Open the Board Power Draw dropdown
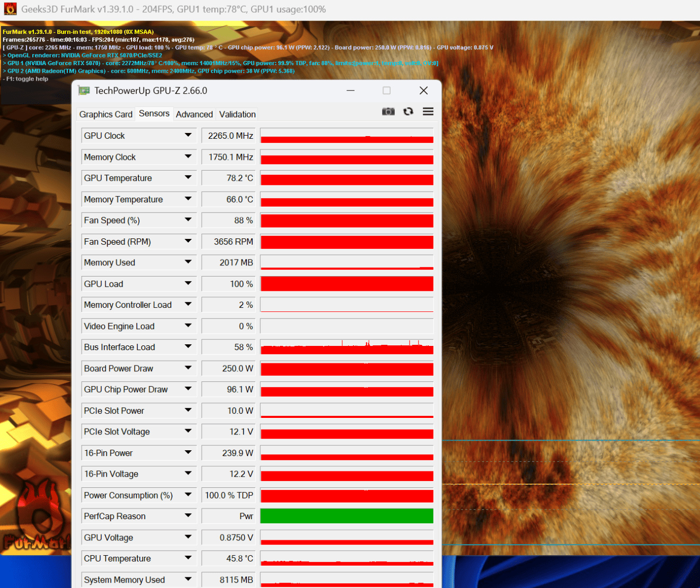The width and height of the screenshot is (700, 588). click(188, 368)
